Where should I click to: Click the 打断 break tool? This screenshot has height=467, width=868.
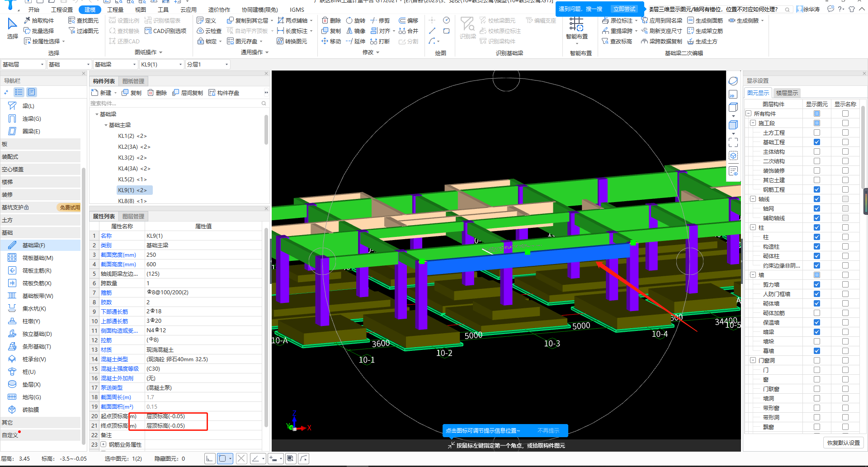pyautogui.click(x=380, y=41)
